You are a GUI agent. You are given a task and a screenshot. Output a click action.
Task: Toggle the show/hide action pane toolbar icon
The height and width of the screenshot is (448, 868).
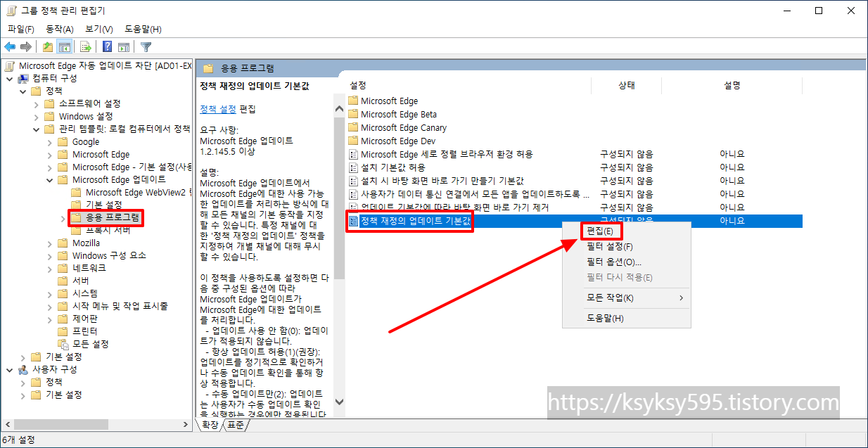tap(124, 47)
